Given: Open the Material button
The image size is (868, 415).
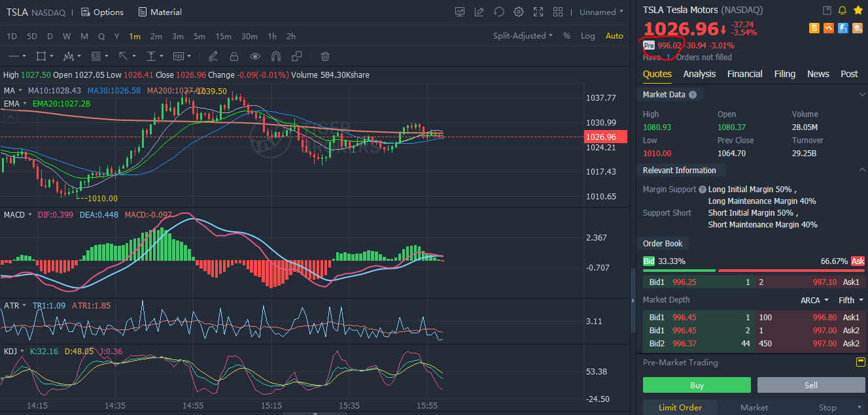Looking at the screenshot, I should 160,12.
